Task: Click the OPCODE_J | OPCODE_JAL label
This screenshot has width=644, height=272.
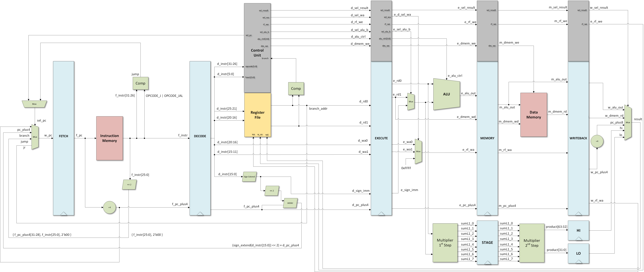Action: point(164,96)
